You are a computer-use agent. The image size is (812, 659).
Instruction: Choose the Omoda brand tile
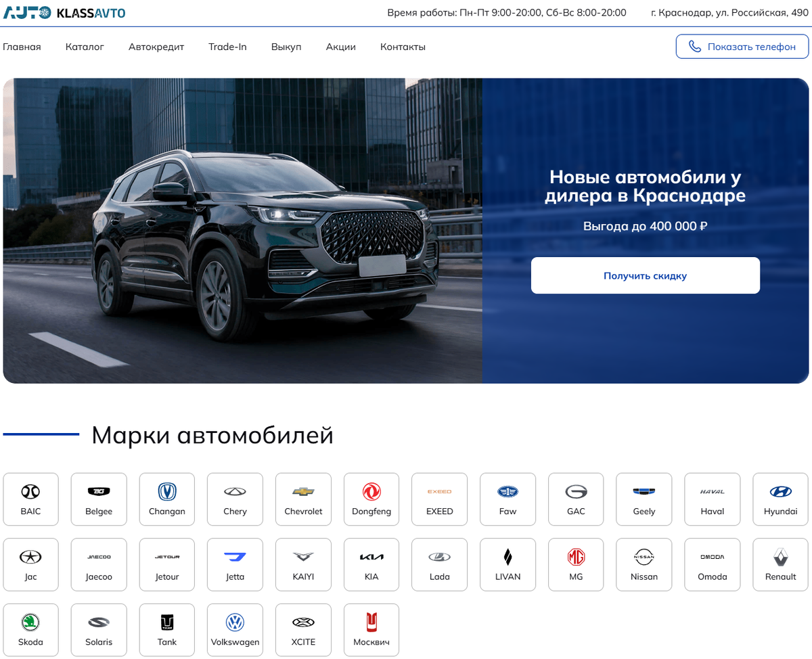[713, 565]
